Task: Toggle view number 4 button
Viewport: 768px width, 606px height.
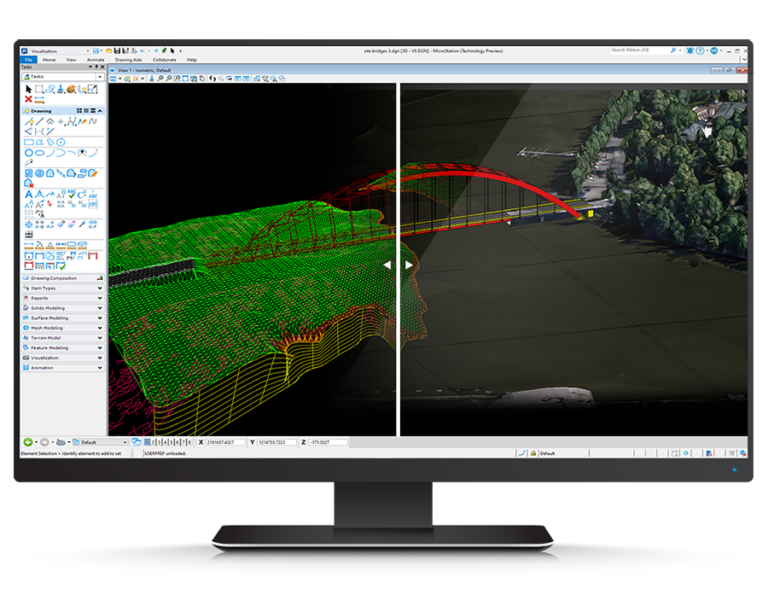Action: click(165, 442)
